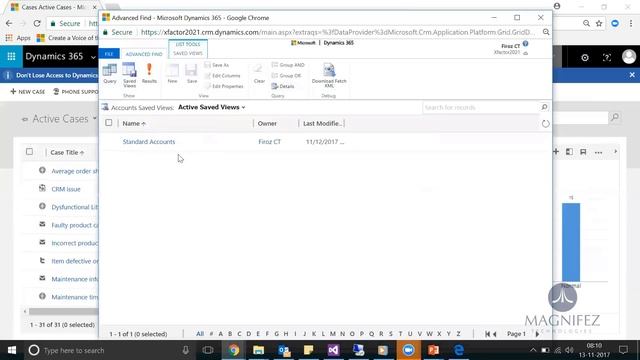Screen dimensions: 640x360
Task: Filter saved views by All
Action: pos(200,334)
